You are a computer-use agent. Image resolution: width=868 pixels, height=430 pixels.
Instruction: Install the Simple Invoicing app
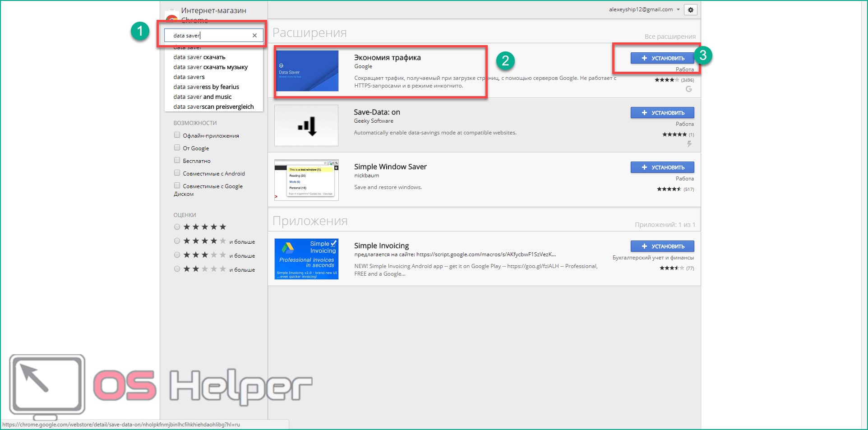(x=662, y=246)
